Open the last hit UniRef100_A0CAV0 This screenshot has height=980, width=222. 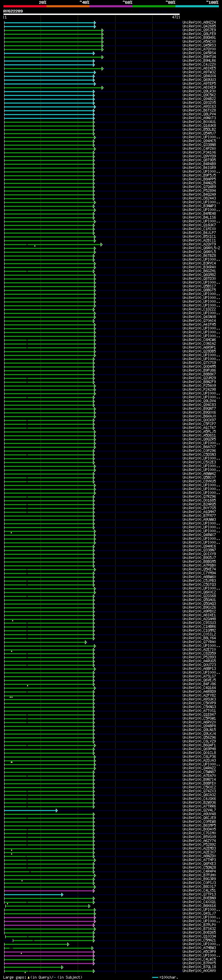(199, 971)
